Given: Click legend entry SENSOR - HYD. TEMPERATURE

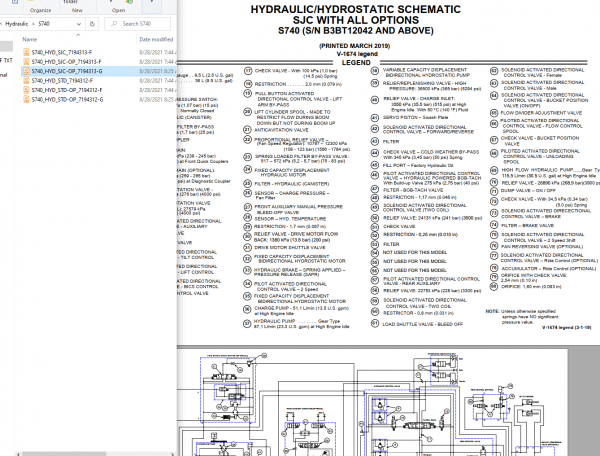Looking at the screenshot, I should [x=290, y=219].
